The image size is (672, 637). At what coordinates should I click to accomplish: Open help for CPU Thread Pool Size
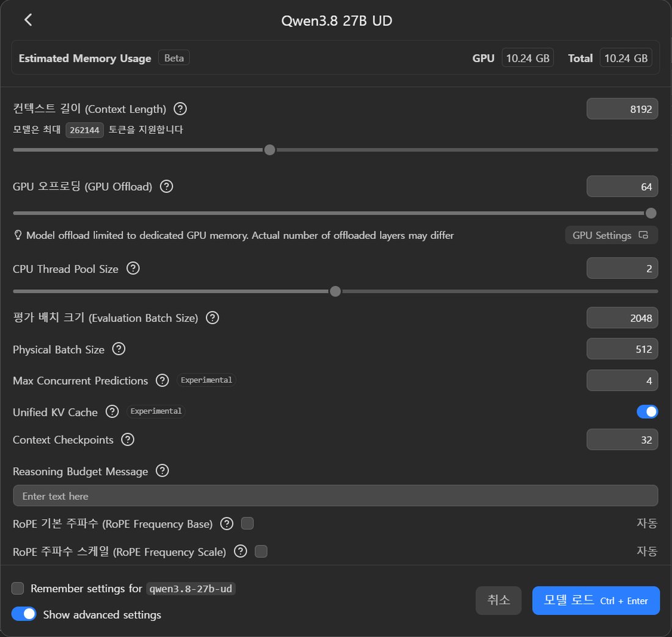click(133, 268)
